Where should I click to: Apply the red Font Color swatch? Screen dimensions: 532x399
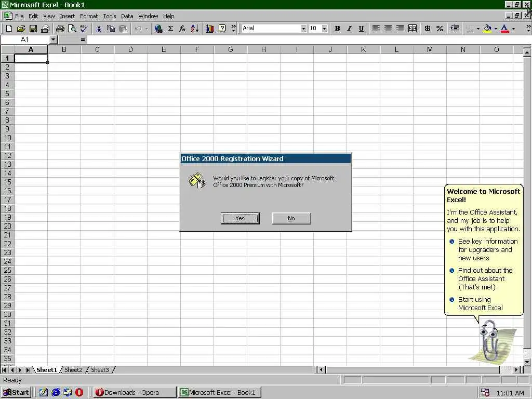[505, 29]
